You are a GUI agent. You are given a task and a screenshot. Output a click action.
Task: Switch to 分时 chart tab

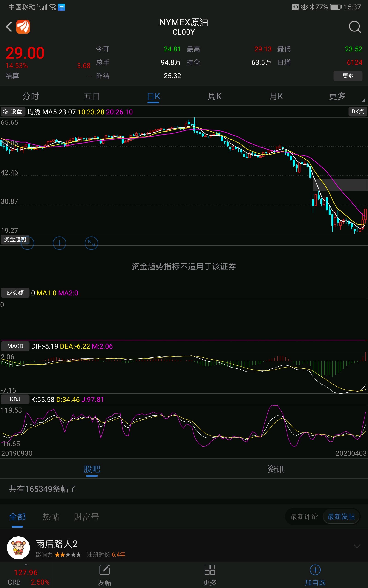(31, 96)
